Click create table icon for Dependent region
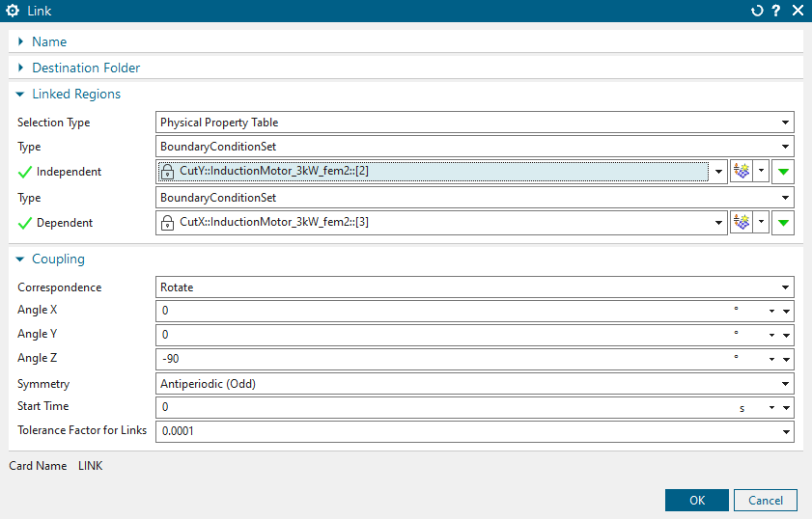Screen dimensions: 812x519 742,222
